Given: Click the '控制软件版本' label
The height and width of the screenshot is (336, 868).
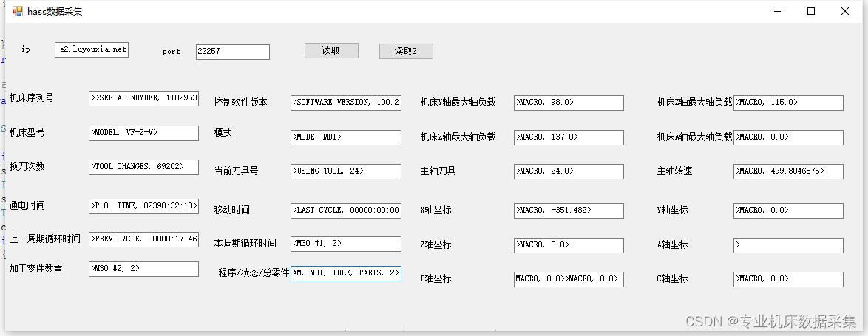Looking at the screenshot, I should coord(241,102).
